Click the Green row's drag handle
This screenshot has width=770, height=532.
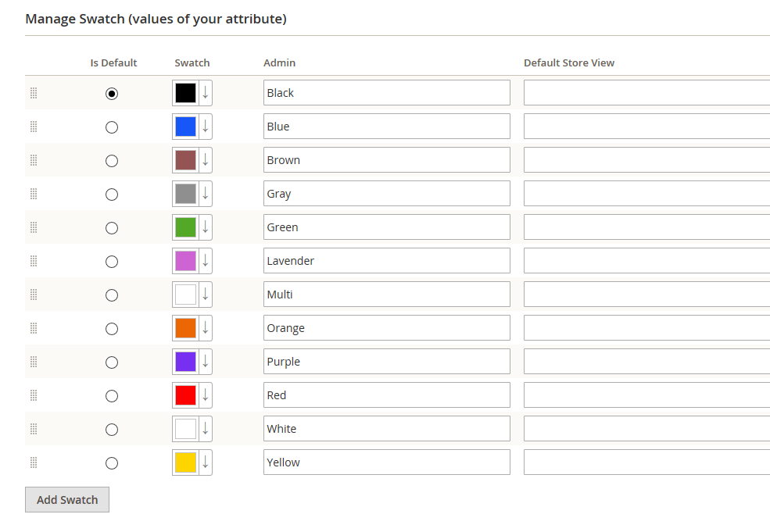coord(34,227)
